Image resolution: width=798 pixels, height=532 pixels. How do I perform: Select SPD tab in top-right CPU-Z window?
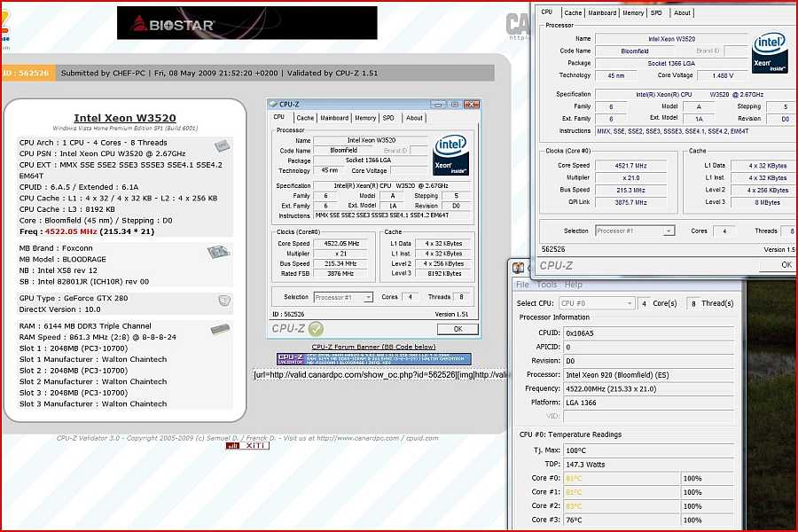point(656,13)
